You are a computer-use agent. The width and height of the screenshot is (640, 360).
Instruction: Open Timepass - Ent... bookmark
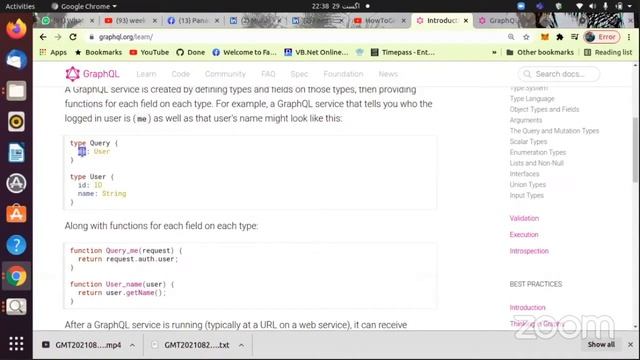402,52
